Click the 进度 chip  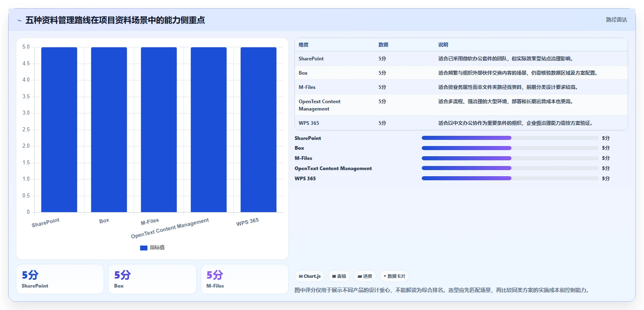pos(365,276)
